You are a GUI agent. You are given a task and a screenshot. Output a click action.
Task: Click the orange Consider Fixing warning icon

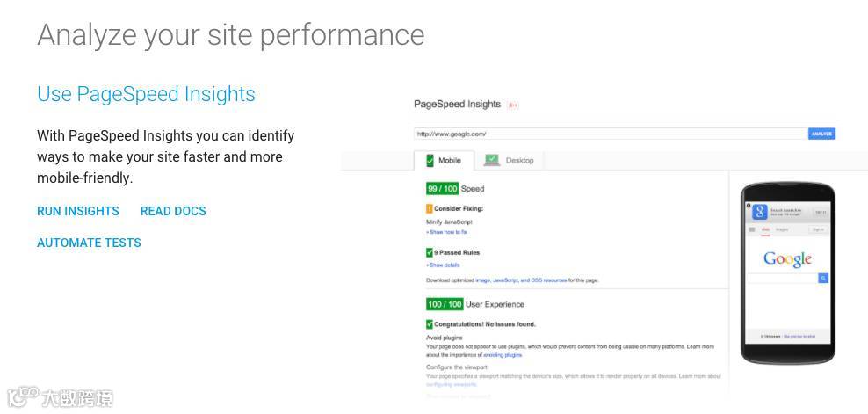click(x=430, y=209)
